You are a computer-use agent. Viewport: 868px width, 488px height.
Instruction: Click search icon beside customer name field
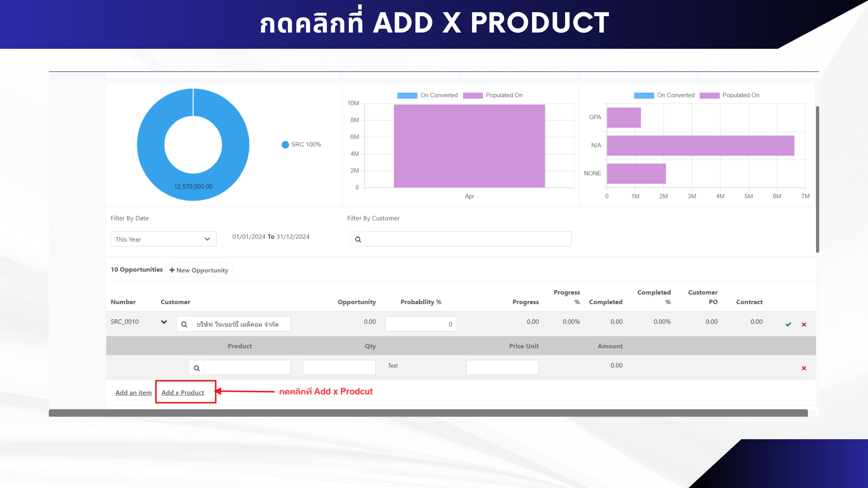184,324
